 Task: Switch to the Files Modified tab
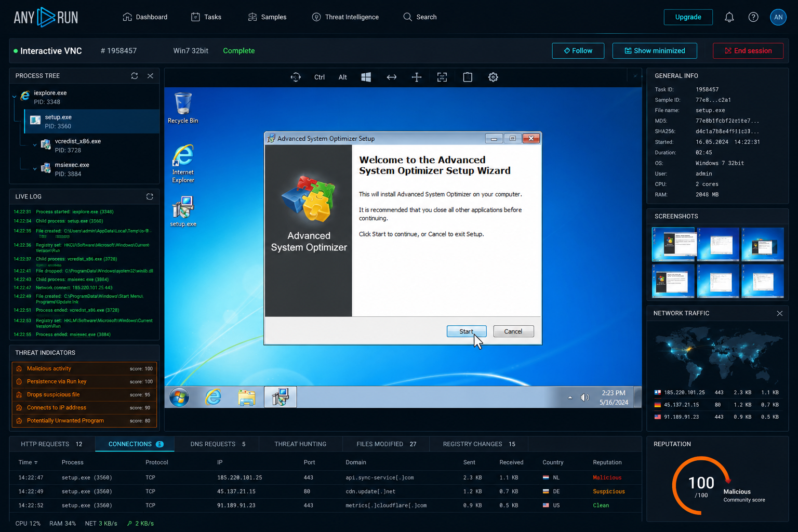[x=386, y=444]
